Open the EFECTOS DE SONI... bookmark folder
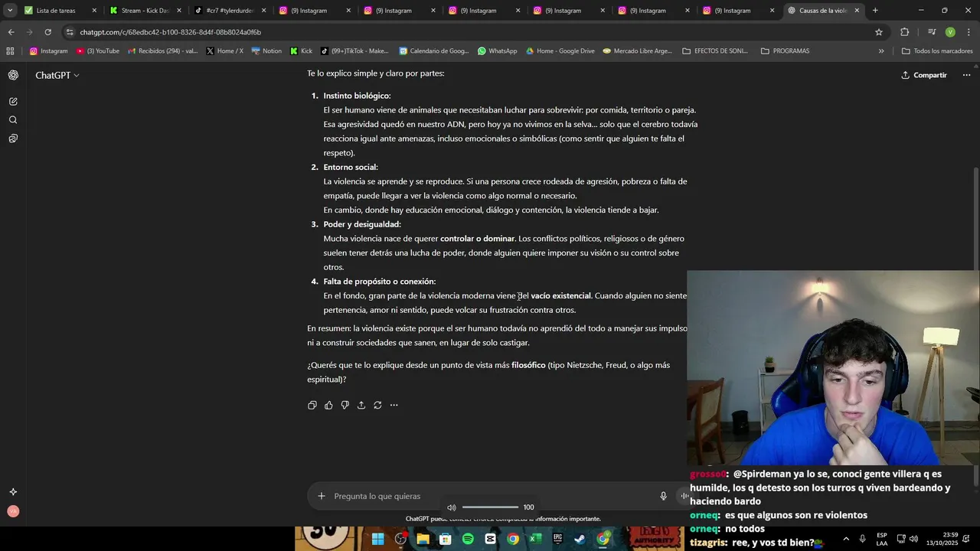 715,51
